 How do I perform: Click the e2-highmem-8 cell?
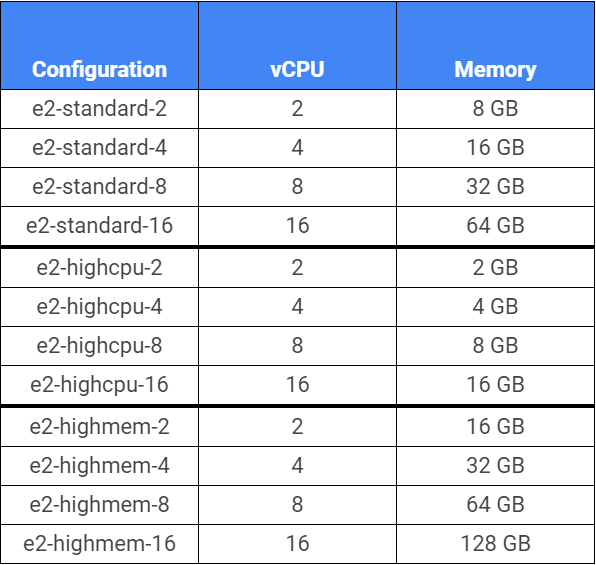tap(99, 505)
